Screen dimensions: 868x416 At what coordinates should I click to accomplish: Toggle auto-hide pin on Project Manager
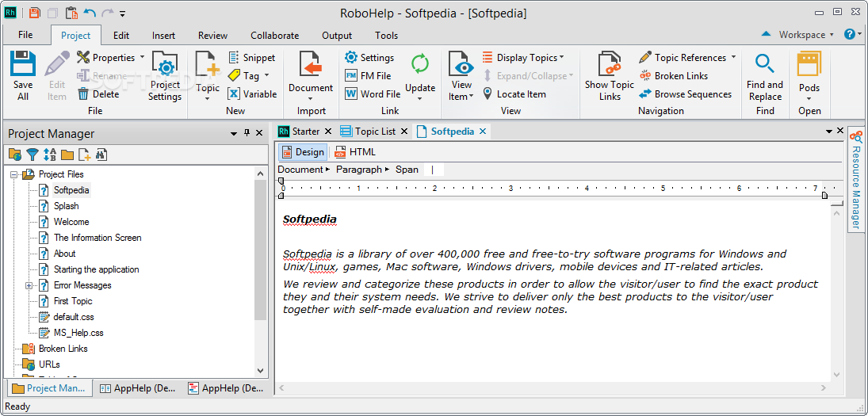pyautogui.click(x=247, y=133)
